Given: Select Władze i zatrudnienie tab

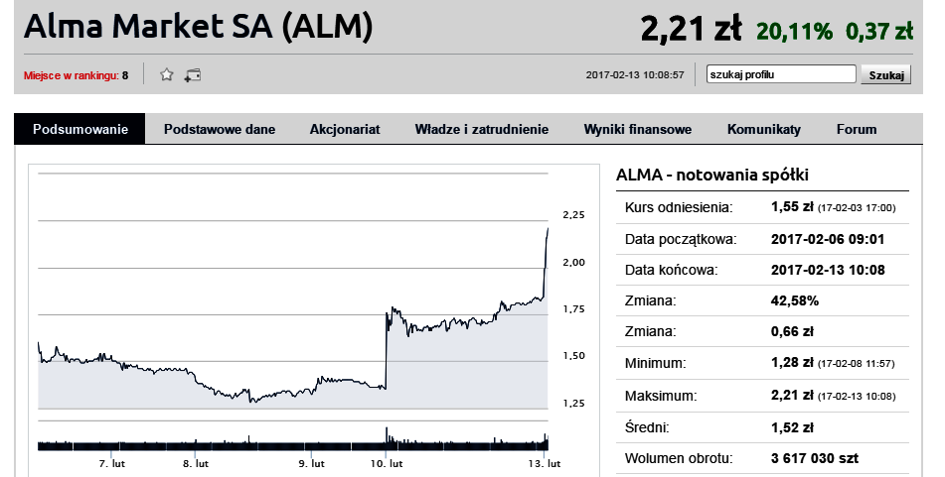Looking at the screenshot, I should (x=482, y=129).
